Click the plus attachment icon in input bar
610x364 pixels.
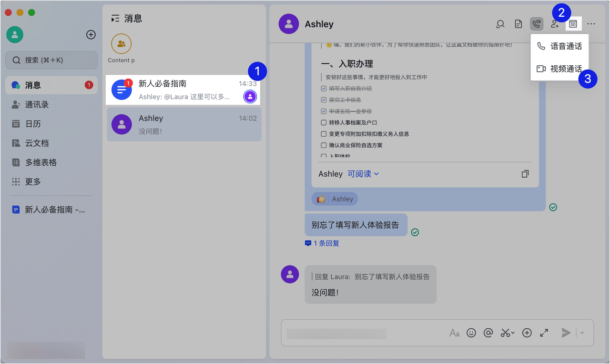527,333
